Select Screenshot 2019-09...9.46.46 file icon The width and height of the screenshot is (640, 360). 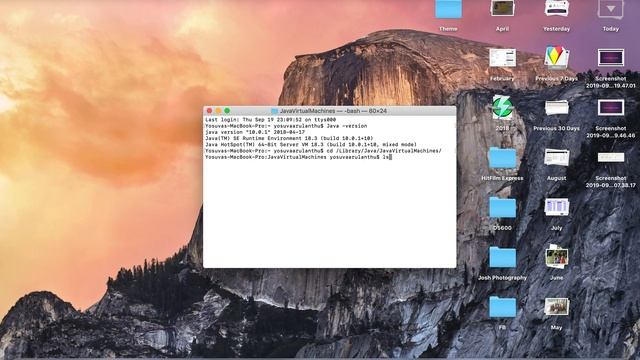611,108
